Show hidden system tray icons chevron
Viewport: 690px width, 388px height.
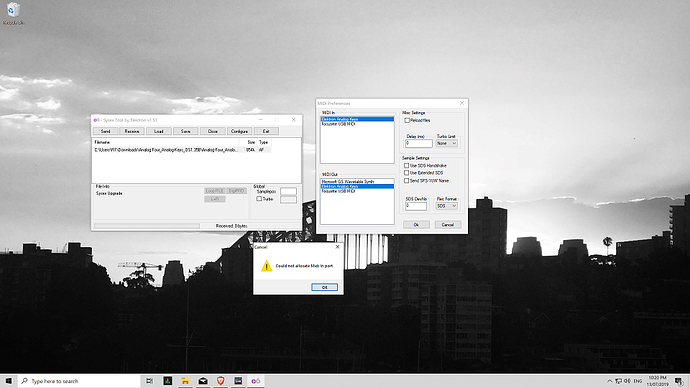coord(609,381)
